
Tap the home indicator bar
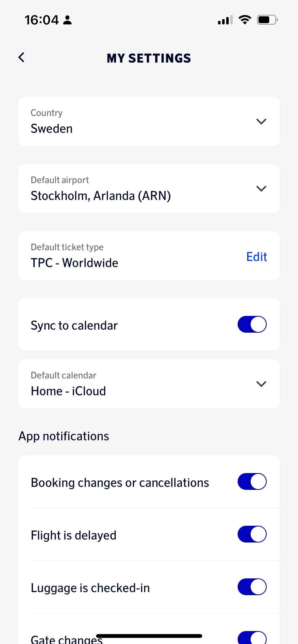click(x=149, y=636)
